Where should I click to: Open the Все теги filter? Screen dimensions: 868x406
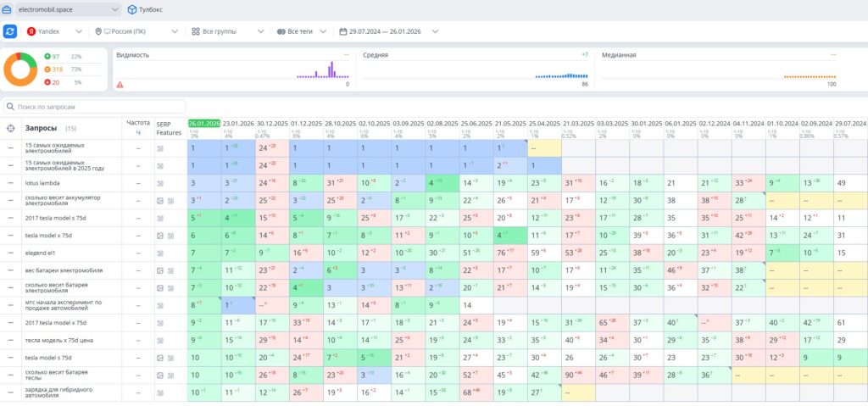click(x=302, y=31)
